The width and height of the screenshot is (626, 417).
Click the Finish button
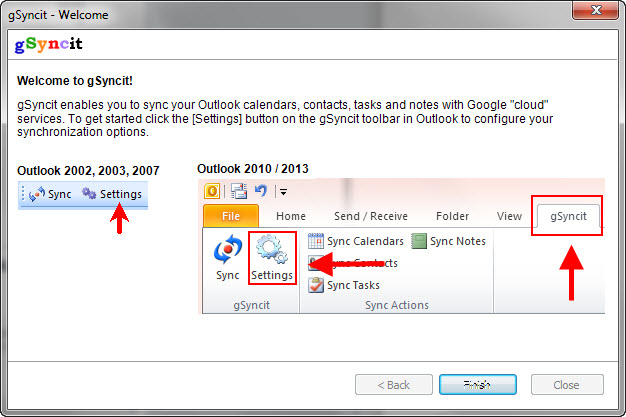click(478, 385)
